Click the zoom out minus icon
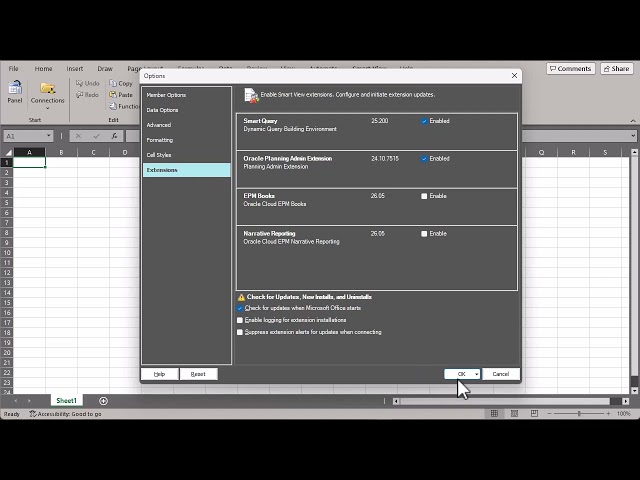Image resolution: width=640 pixels, height=480 pixels. [x=549, y=413]
